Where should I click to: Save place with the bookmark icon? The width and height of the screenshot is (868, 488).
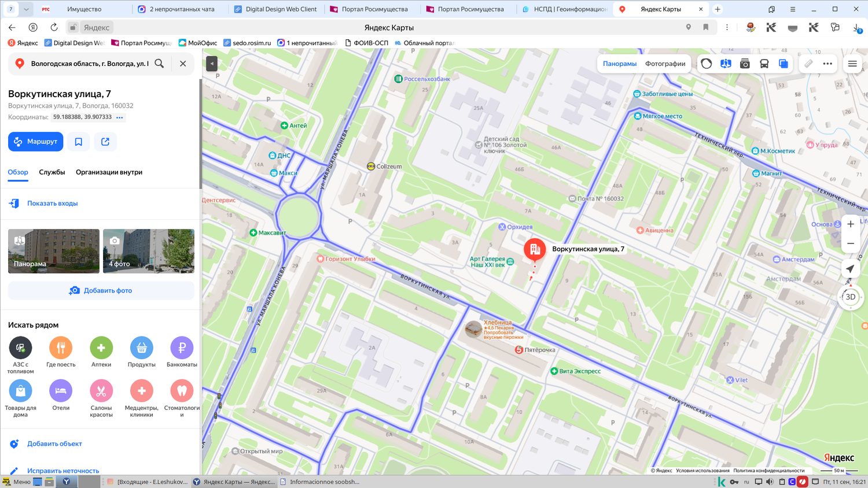point(79,142)
